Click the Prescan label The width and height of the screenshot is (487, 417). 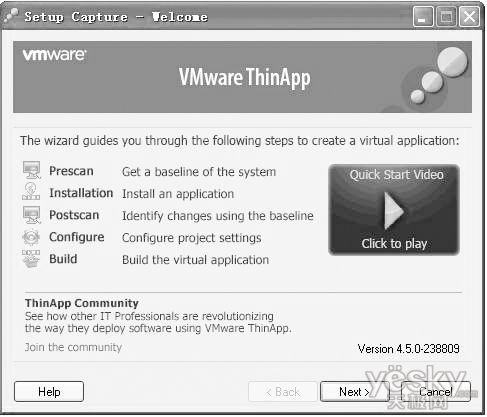click(x=71, y=171)
